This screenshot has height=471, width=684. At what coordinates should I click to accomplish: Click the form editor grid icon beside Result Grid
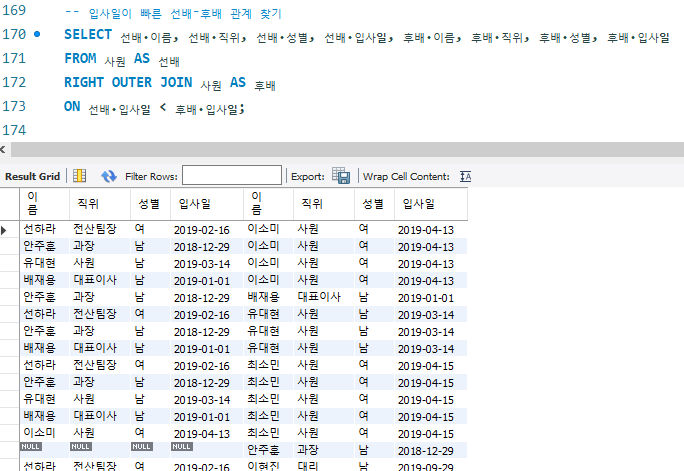[79, 176]
